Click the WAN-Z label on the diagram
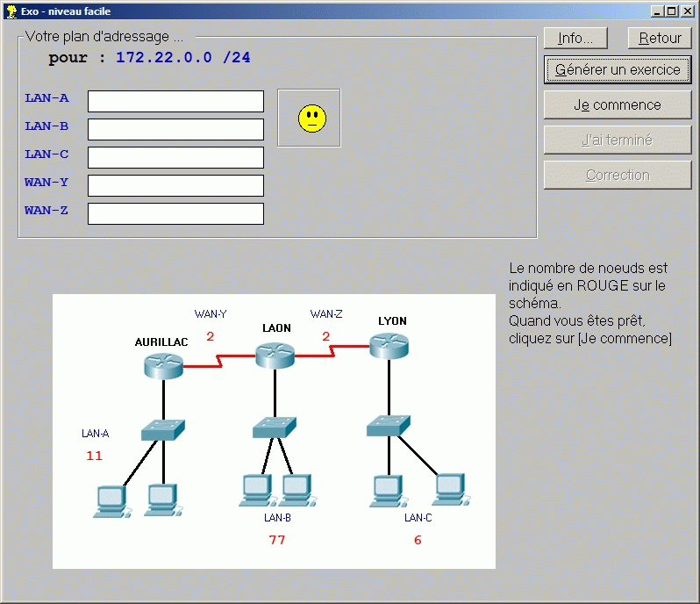Screen dimensions: 700x604 pyautogui.click(x=326, y=314)
